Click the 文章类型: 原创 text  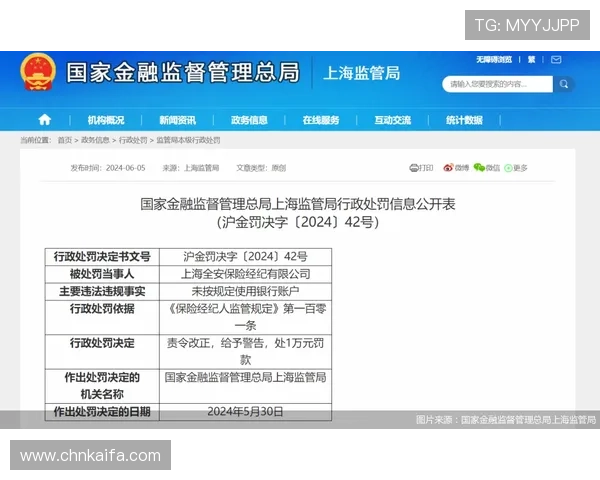(261, 168)
